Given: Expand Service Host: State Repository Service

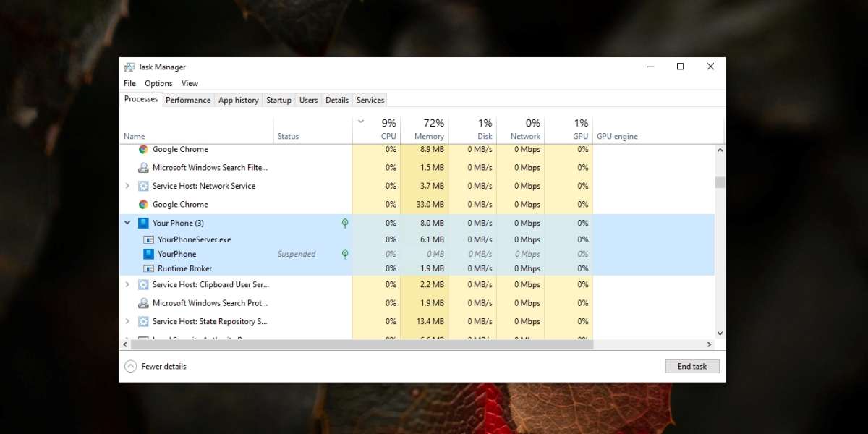Looking at the screenshot, I should point(127,321).
